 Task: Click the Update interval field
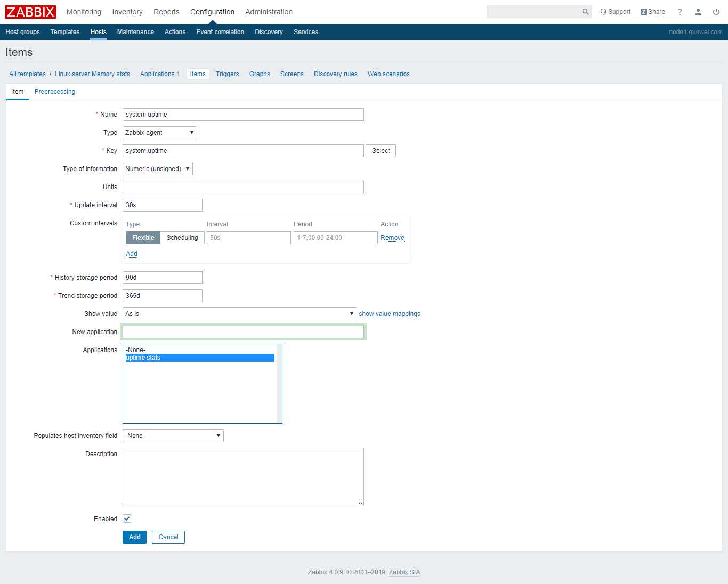pos(163,205)
